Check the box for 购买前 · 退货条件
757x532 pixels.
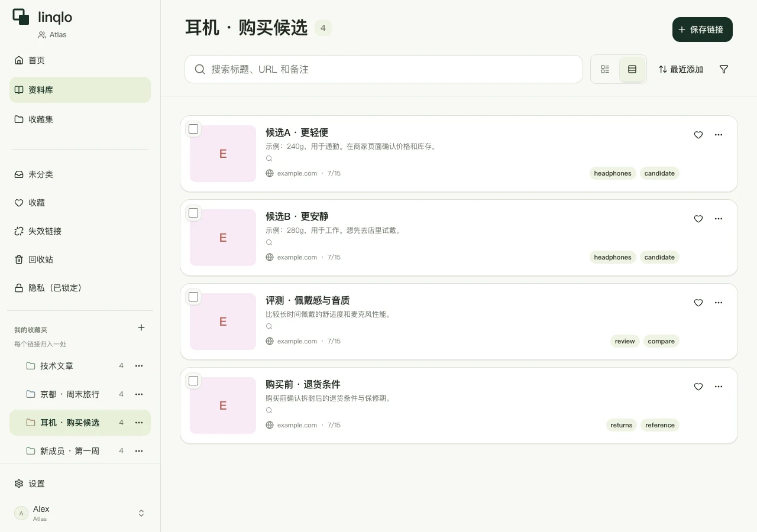pyautogui.click(x=193, y=381)
